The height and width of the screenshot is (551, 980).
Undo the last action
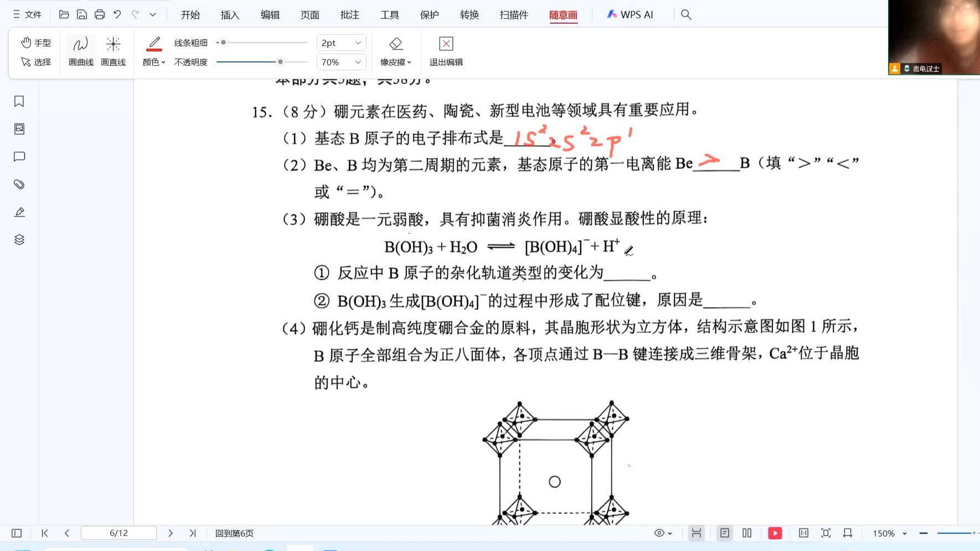tap(117, 14)
